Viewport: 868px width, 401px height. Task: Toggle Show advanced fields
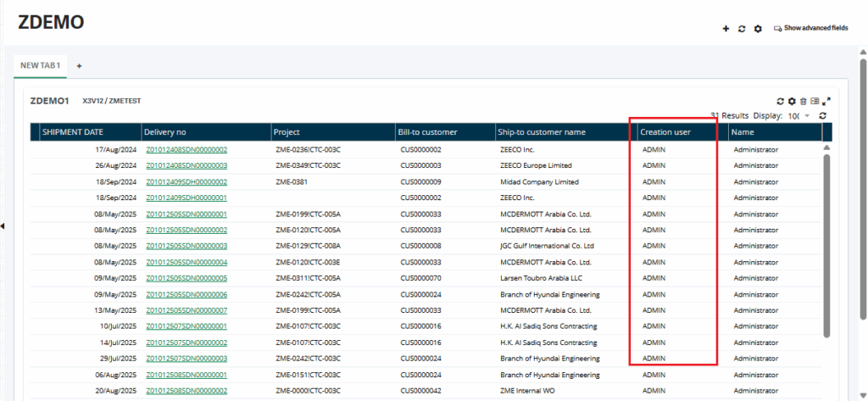pos(810,28)
